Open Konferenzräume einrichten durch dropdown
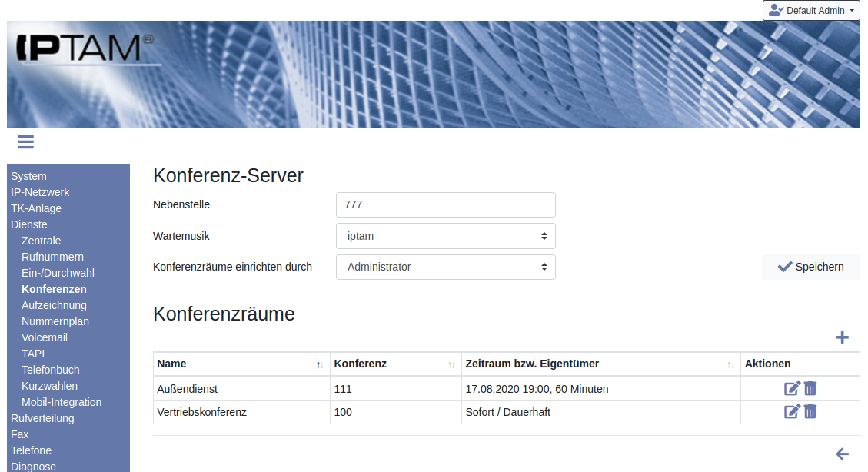The image size is (868, 472). pyautogui.click(x=445, y=267)
